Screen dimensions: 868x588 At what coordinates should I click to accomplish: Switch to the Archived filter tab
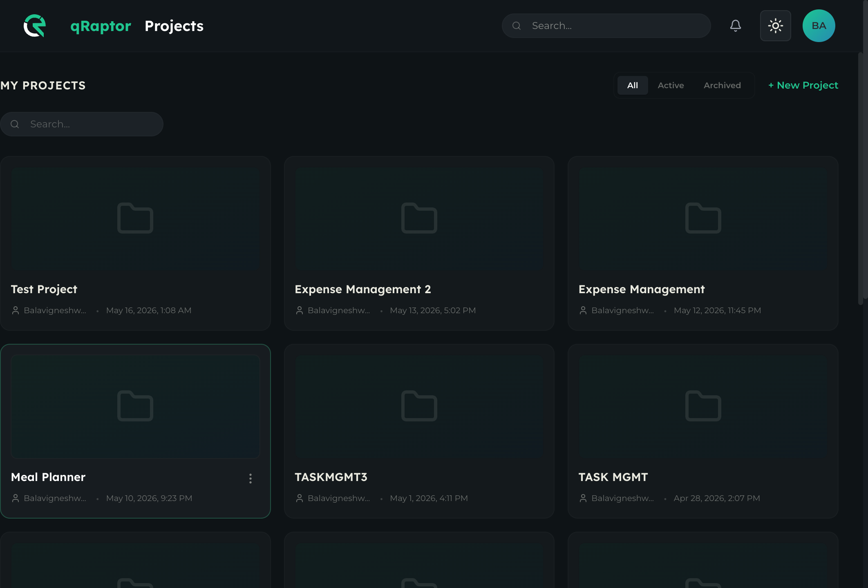(x=722, y=85)
